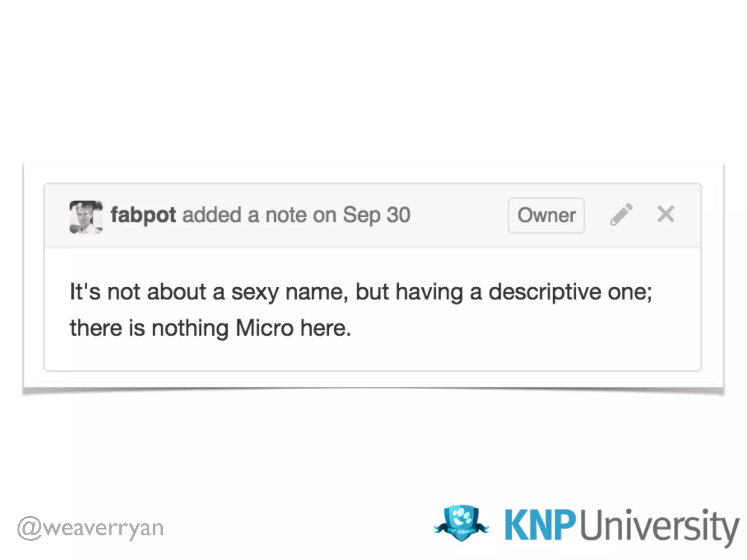
Task: Click the word "descriptive" in the comment
Action: point(545,292)
